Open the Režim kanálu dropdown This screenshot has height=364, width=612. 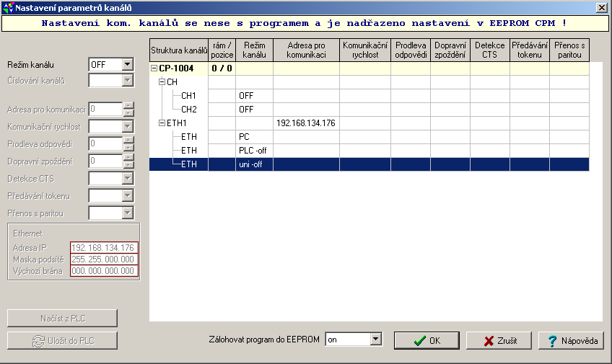(128, 64)
